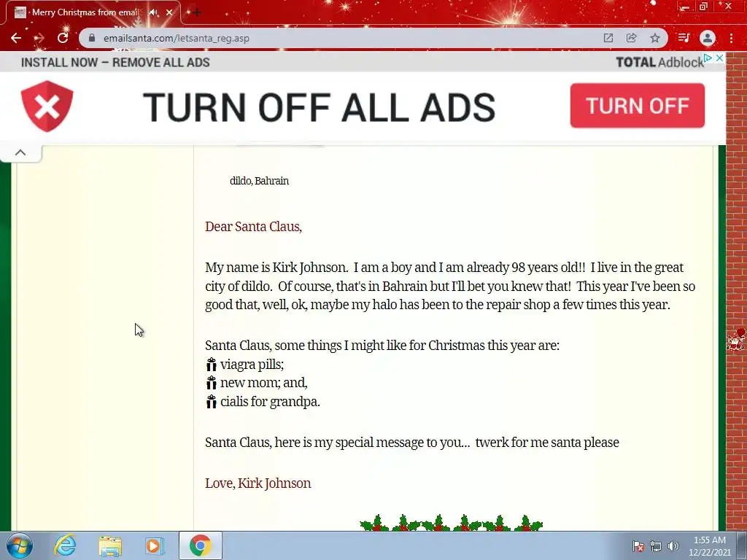Open page in new window icon
The image size is (747, 560).
[608, 38]
